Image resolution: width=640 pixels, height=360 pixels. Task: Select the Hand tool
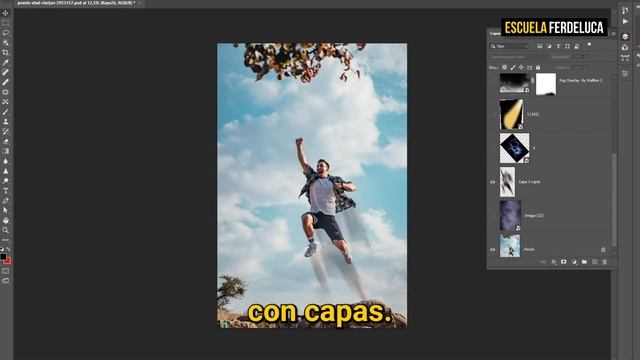tap(5, 220)
